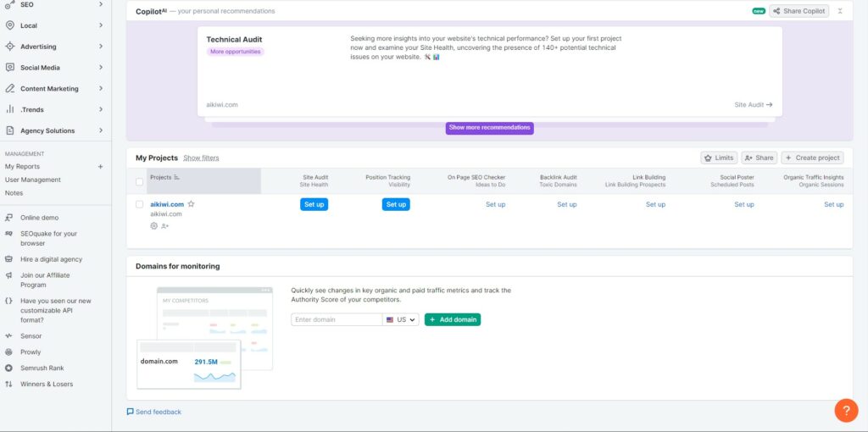The image size is (868, 432).
Task: Sort projects using the sort icon
Action: 177,178
